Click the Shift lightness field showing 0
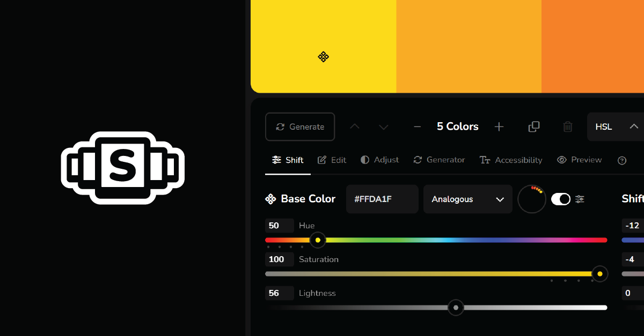Screen dimensions: 644x336 633,293
